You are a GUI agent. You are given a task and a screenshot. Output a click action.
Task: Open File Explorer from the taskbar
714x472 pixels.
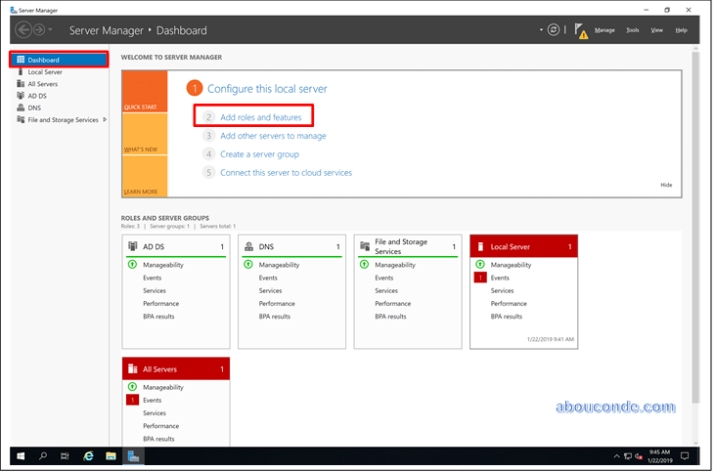coord(111,456)
